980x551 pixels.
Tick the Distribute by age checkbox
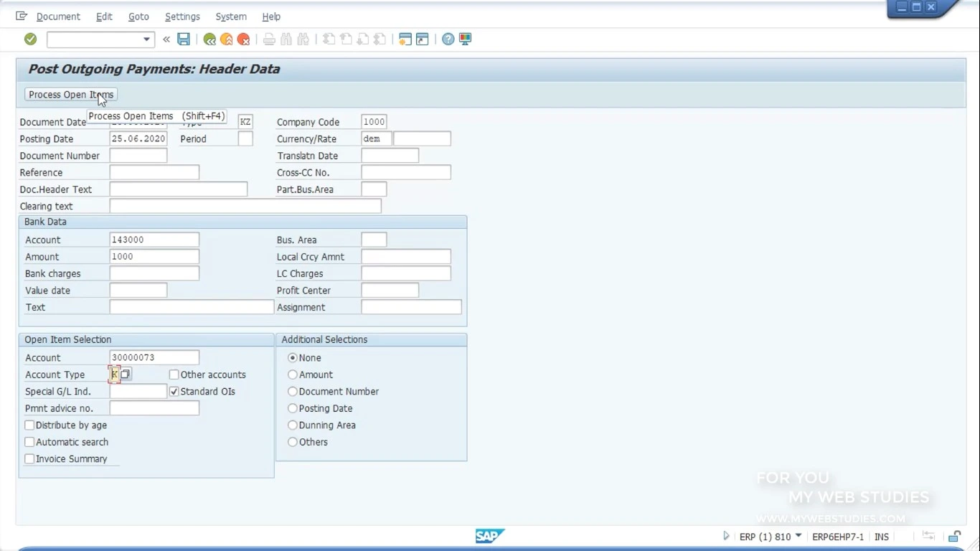tap(29, 425)
